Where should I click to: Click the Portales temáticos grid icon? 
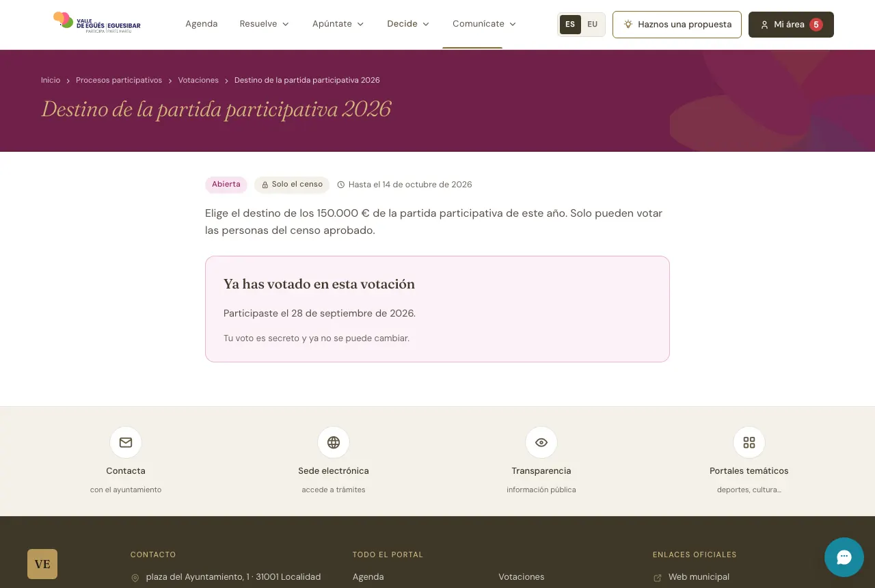pyautogui.click(x=749, y=442)
